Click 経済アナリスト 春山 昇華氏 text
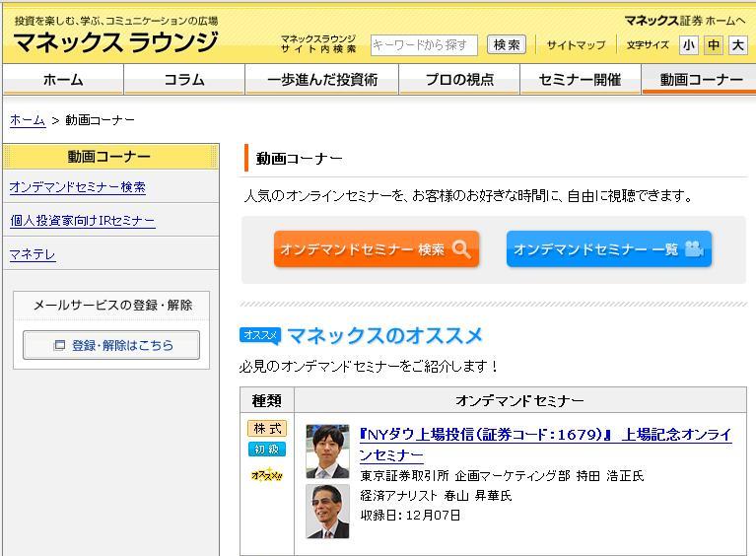This screenshot has width=756, height=556. pyautogui.click(x=436, y=496)
